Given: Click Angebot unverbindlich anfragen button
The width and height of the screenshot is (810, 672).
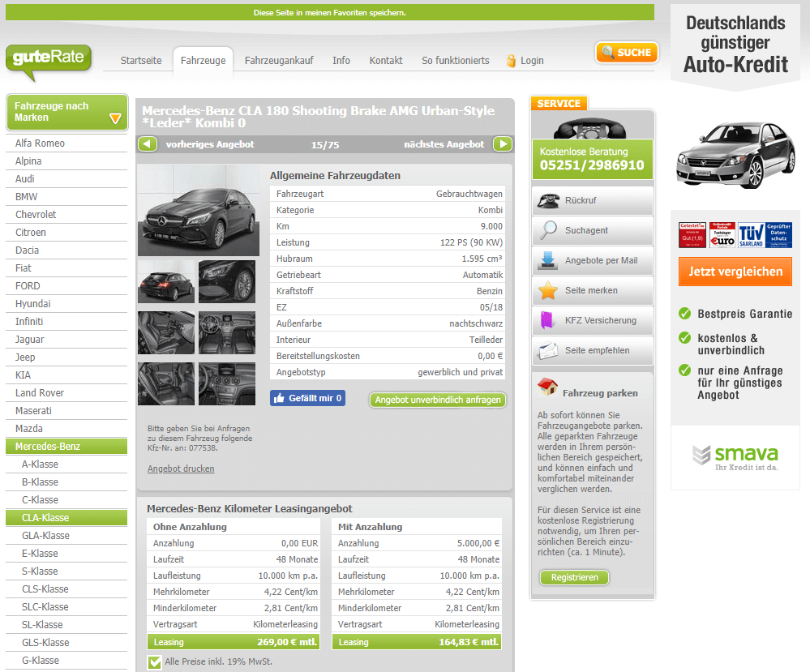Looking at the screenshot, I should click(x=438, y=400).
